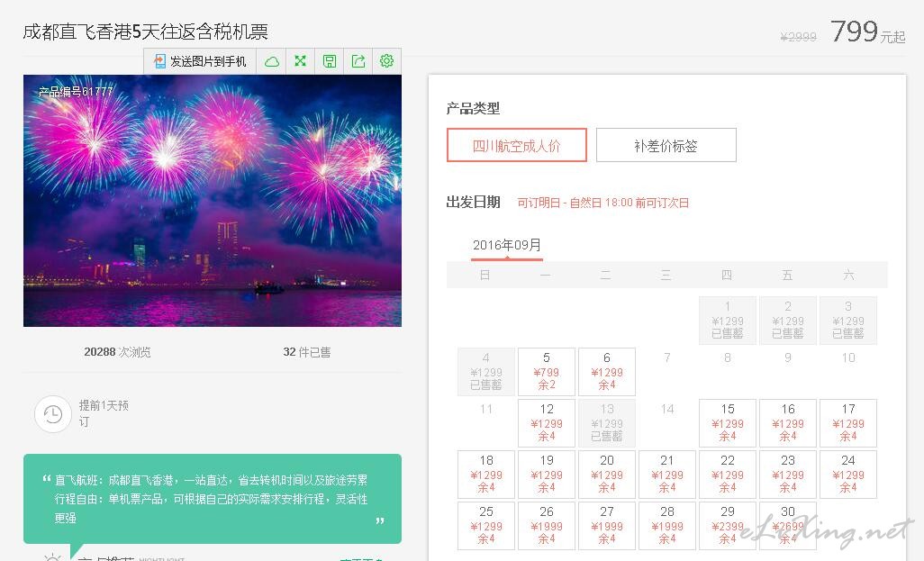The image size is (924, 561).
Task: Choose date 30 priced ¥2699
Action: (x=788, y=525)
